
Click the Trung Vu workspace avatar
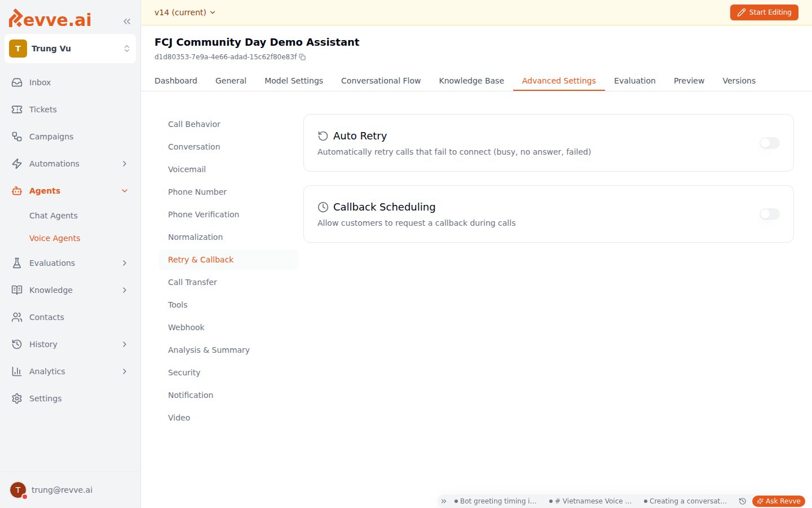tap(18, 49)
